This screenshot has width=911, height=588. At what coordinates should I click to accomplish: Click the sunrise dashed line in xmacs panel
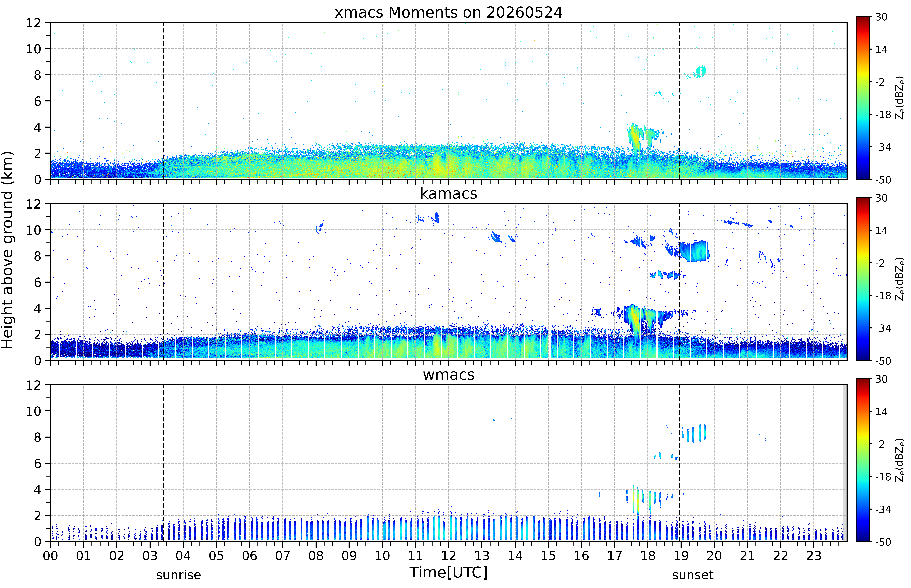(163, 101)
